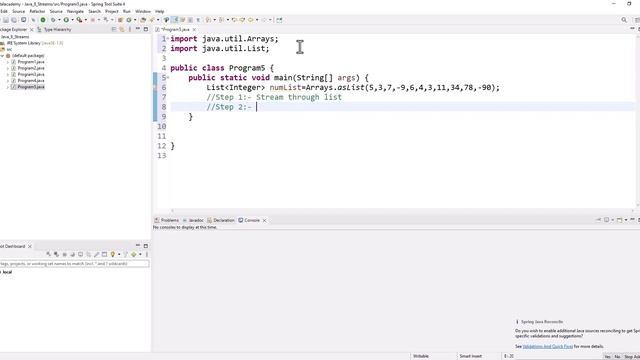Expand Program4.java tree node
The image size is (640, 360).
pos(8,81)
